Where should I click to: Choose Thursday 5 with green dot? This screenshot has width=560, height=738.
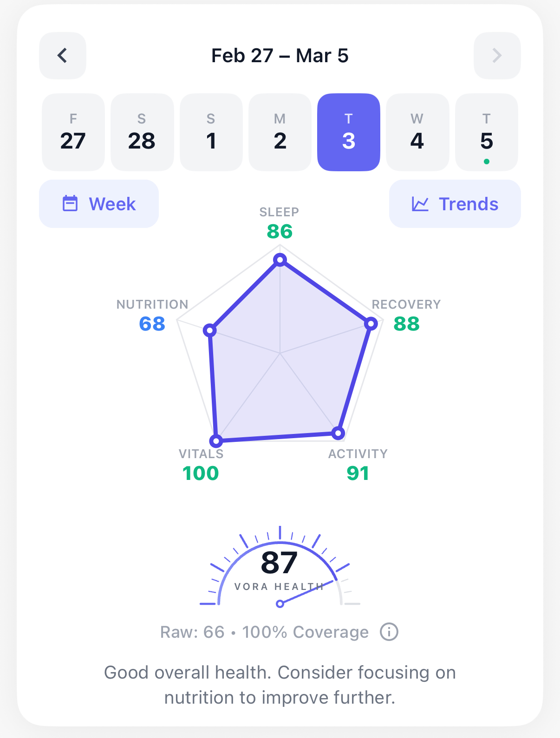tap(486, 132)
